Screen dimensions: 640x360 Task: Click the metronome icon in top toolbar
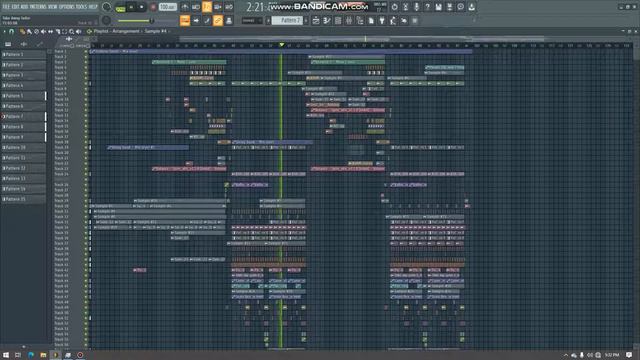(185, 7)
